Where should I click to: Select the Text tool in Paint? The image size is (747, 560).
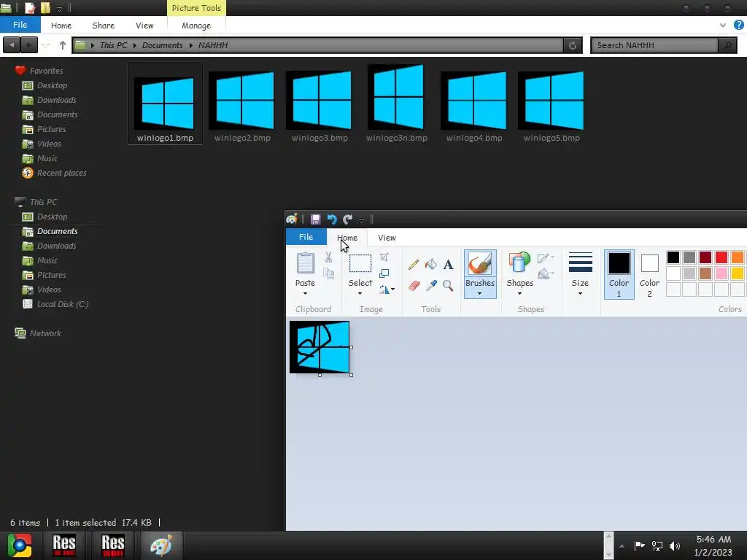point(448,264)
